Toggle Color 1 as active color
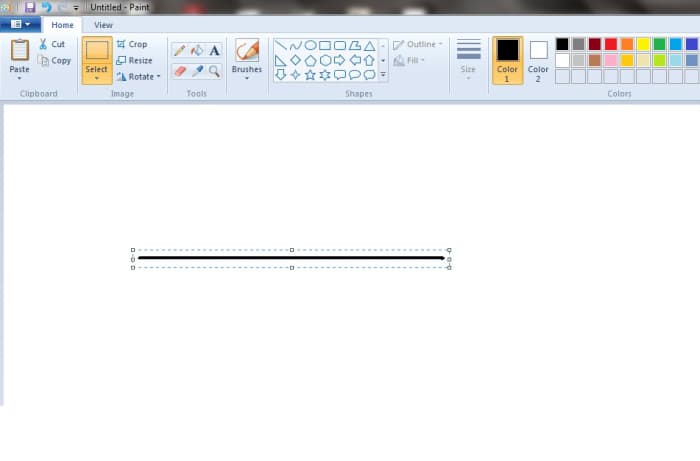Screen dimensions: 700x461 (507, 60)
